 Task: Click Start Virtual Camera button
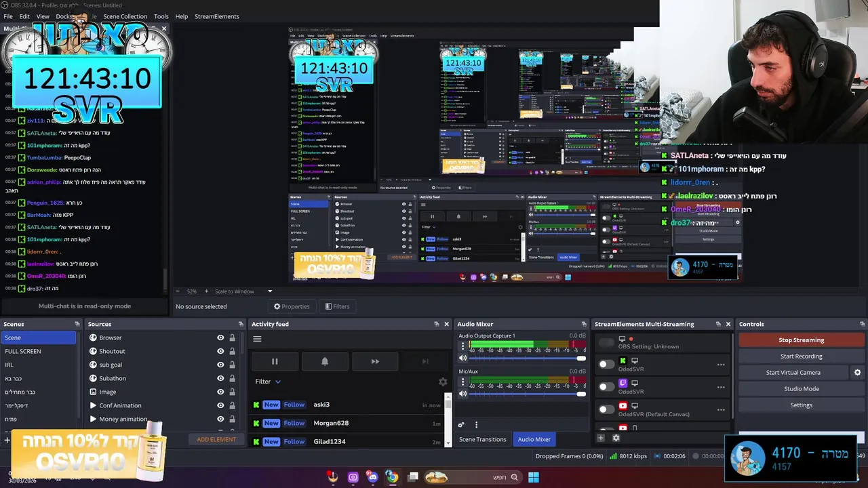(793, 372)
